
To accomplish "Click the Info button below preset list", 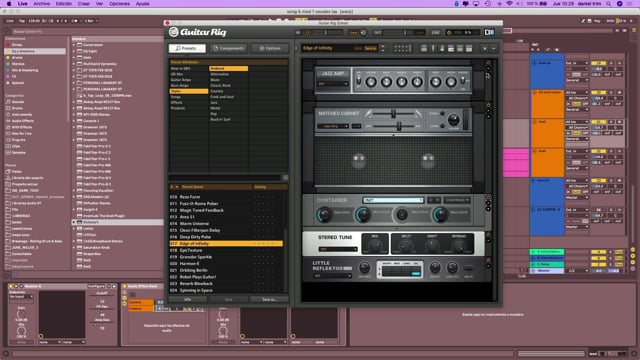I will point(187,299).
